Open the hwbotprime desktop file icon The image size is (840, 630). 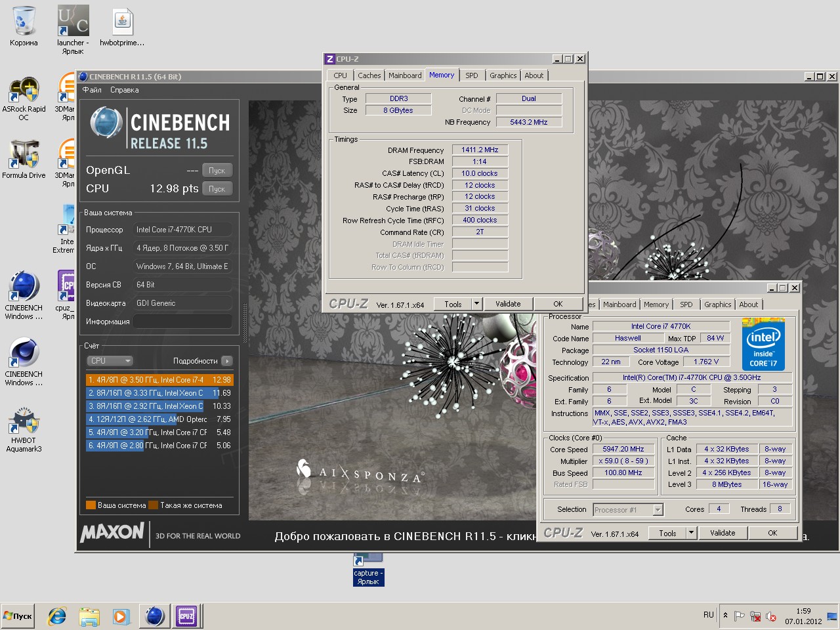(122, 28)
